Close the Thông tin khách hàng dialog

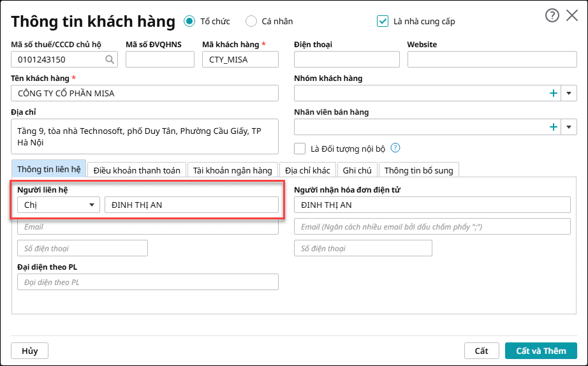coord(572,16)
